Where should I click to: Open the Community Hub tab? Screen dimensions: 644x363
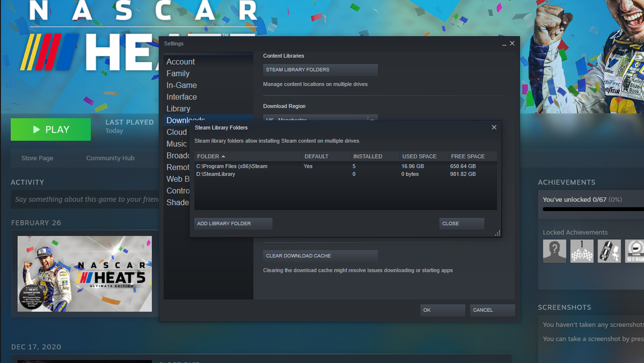coord(110,158)
